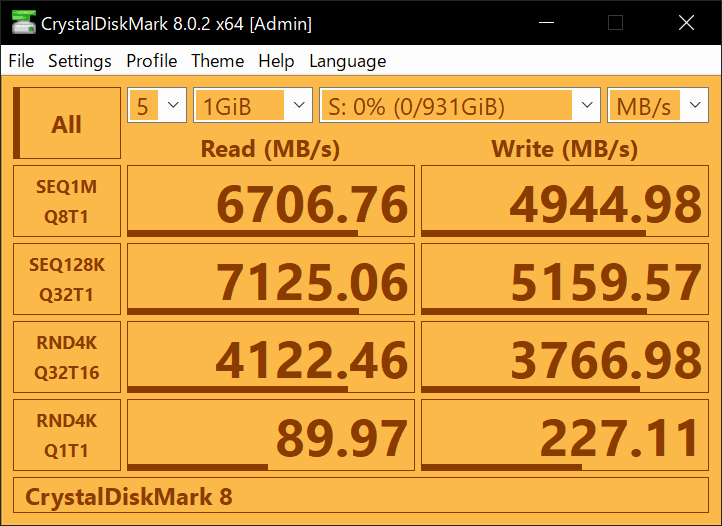Viewport: 722px width, 526px height.
Task: Open the Language menu
Action: (348, 61)
